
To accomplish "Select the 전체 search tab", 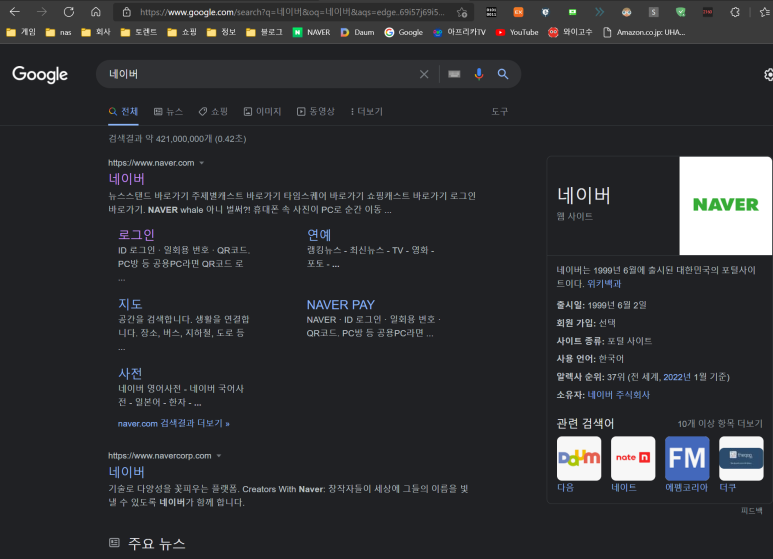I will pyautogui.click(x=123, y=111).
